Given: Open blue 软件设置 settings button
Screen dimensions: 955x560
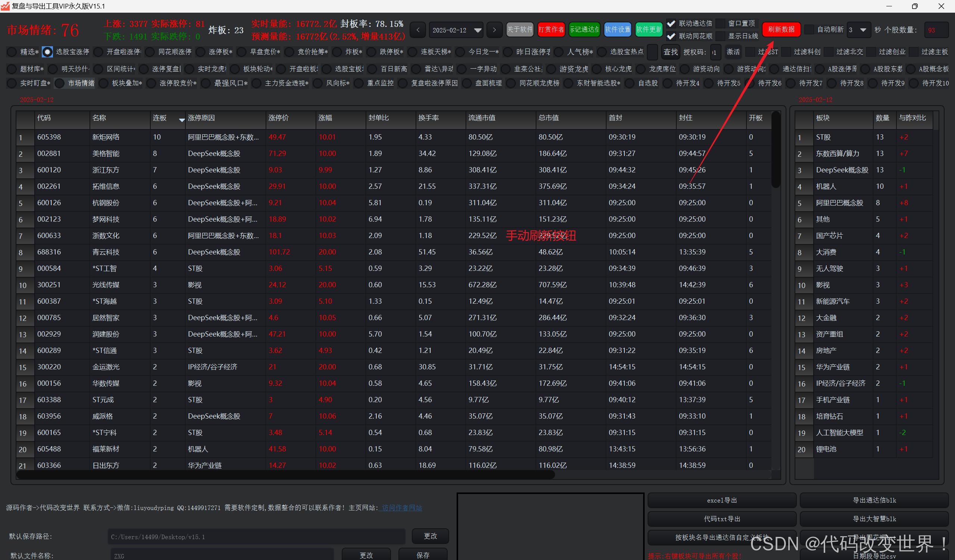Looking at the screenshot, I should [x=617, y=29].
